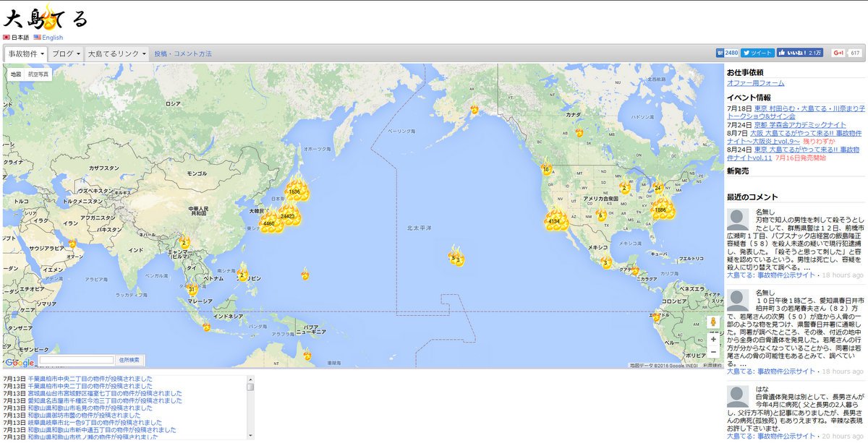868x443 pixels.
Task: Zoom out the map with minus
Action: pyautogui.click(x=713, y=351)
